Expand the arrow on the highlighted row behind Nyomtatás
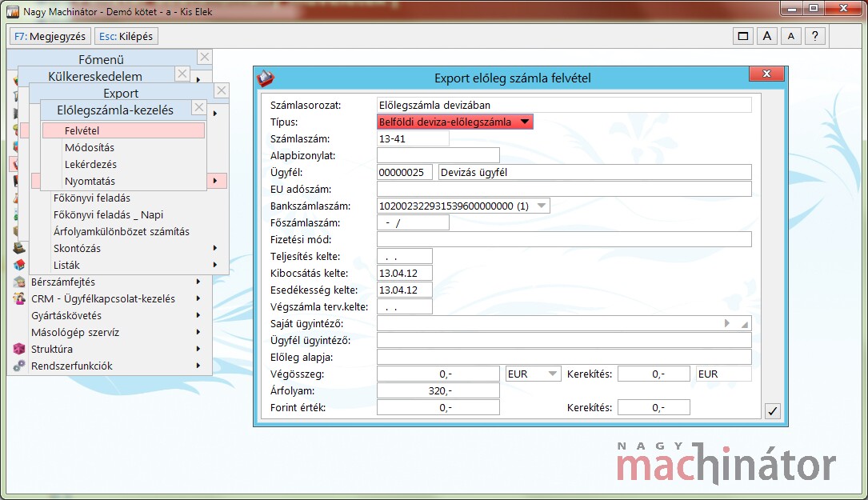 pyautogui.click(x=214, y=181)
